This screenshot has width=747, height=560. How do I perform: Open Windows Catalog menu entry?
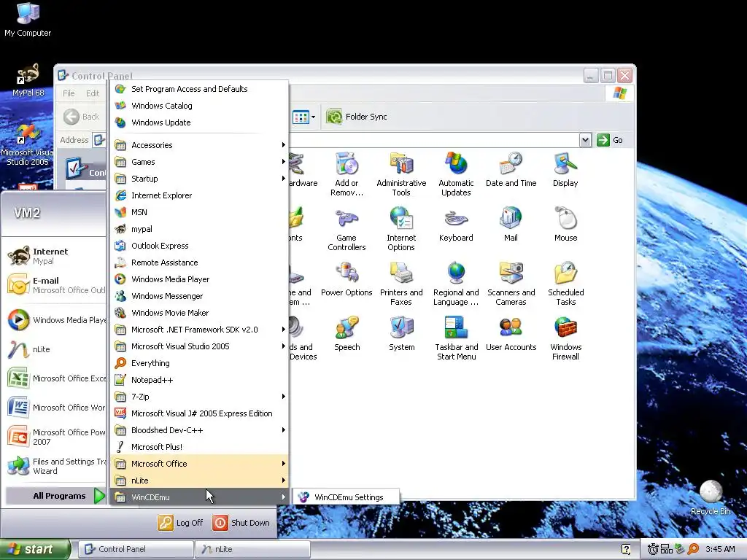(199, 106)
